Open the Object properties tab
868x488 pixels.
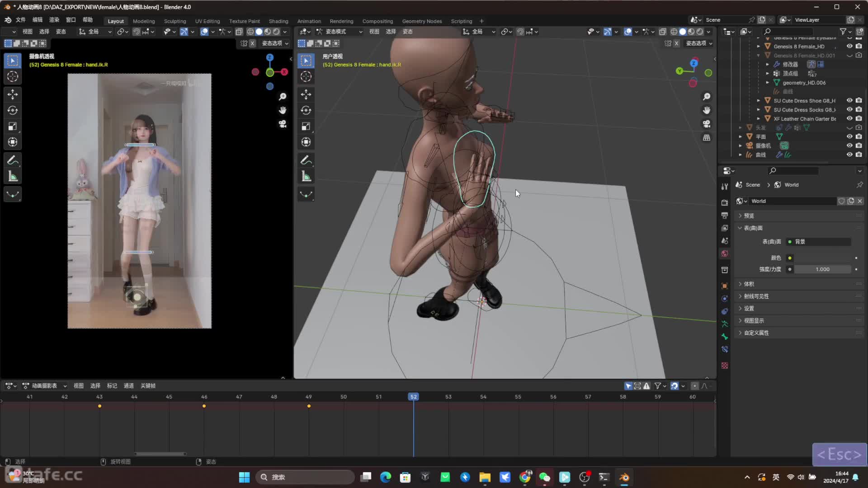[725, 286]
